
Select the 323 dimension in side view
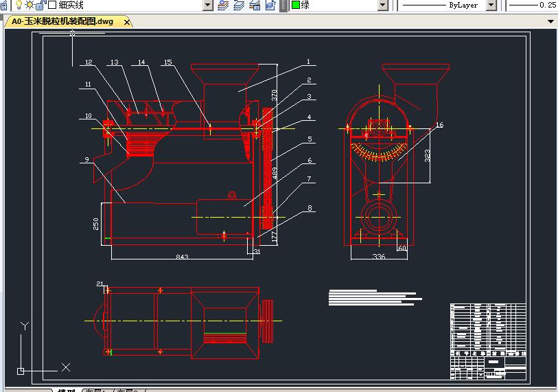[x=427, y=156]
